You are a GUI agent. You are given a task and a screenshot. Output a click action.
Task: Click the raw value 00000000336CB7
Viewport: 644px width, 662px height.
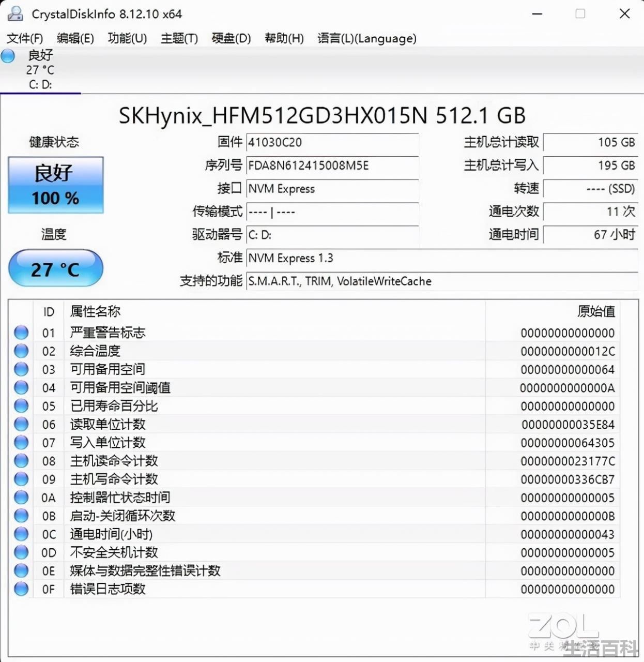coord(568,479)
